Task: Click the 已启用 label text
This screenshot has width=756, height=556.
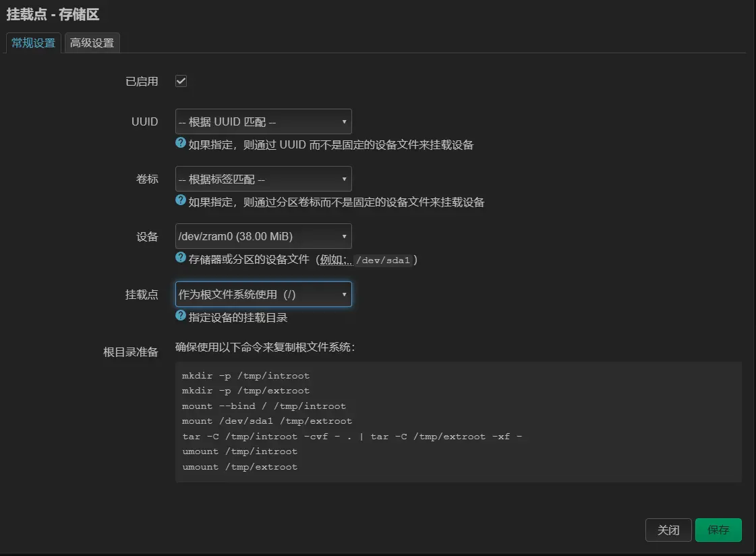Action: (x=142, y=82)
